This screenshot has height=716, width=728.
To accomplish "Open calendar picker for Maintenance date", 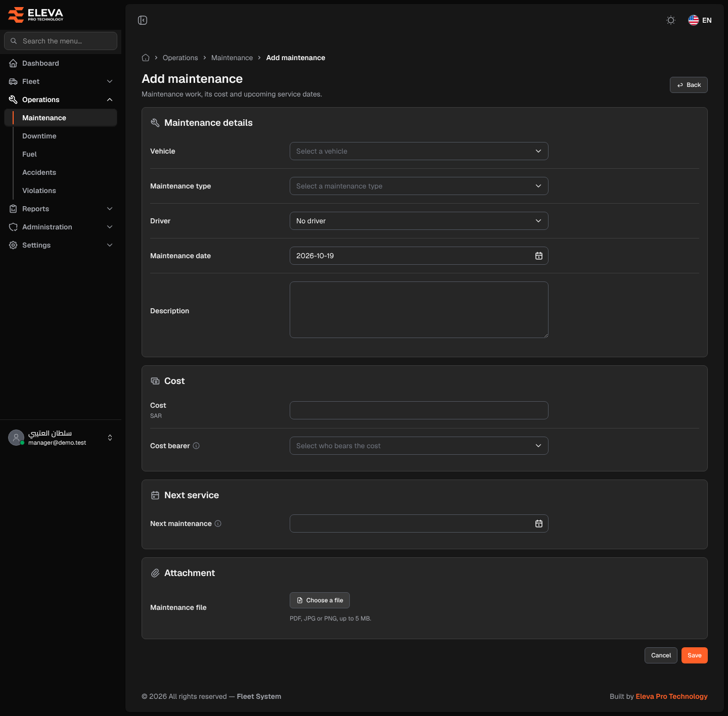I will click(x=539, y=256).
